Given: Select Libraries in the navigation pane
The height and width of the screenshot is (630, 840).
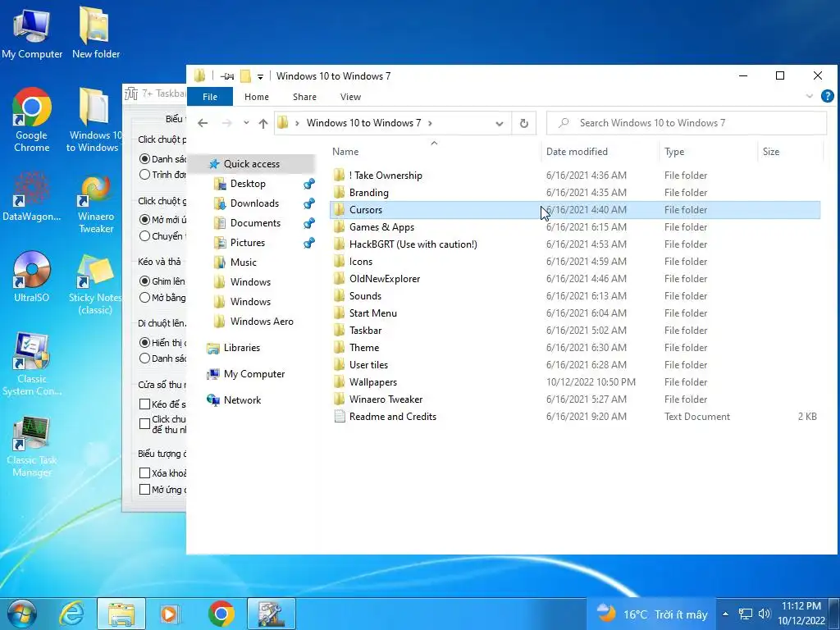Looking at the screenshot, I should point(242,348).
